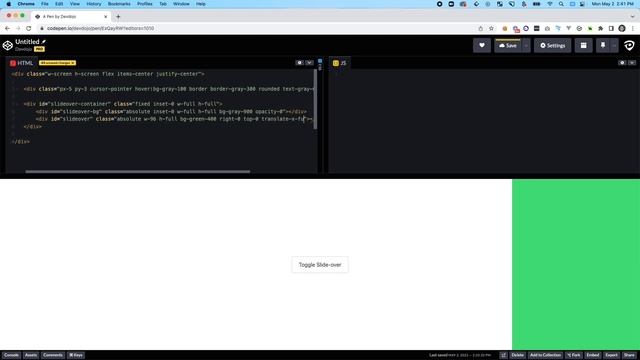This screenshot has height=360, width=640.
Task: Click Add to Collection in footer
Action: [x=545, y=355]
